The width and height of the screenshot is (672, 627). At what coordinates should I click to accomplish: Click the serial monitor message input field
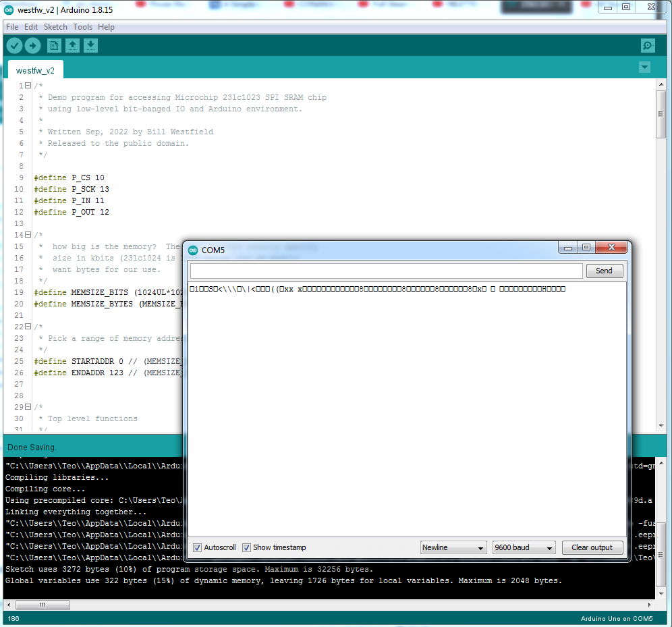385,271
